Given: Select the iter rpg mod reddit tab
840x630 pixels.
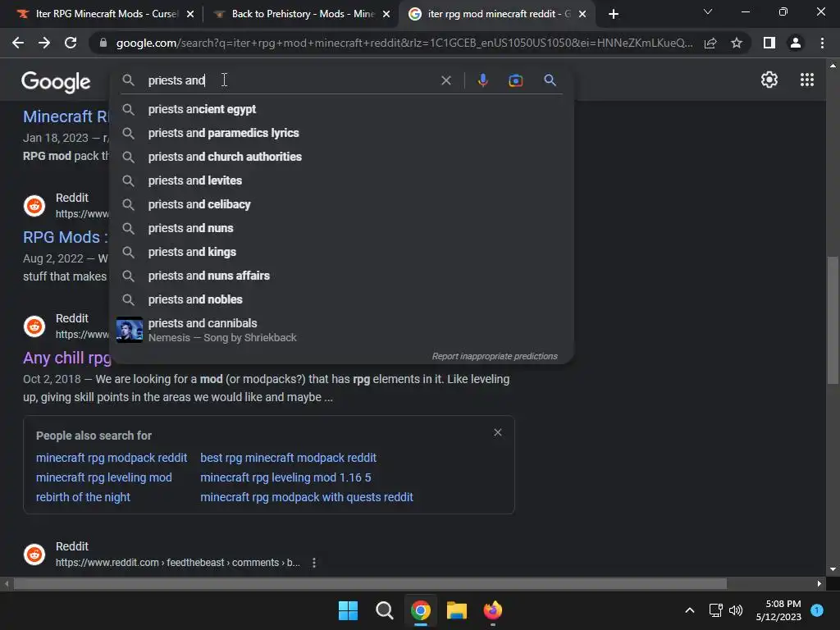Looking at the screenshot, I should click(x=498, y=14).
